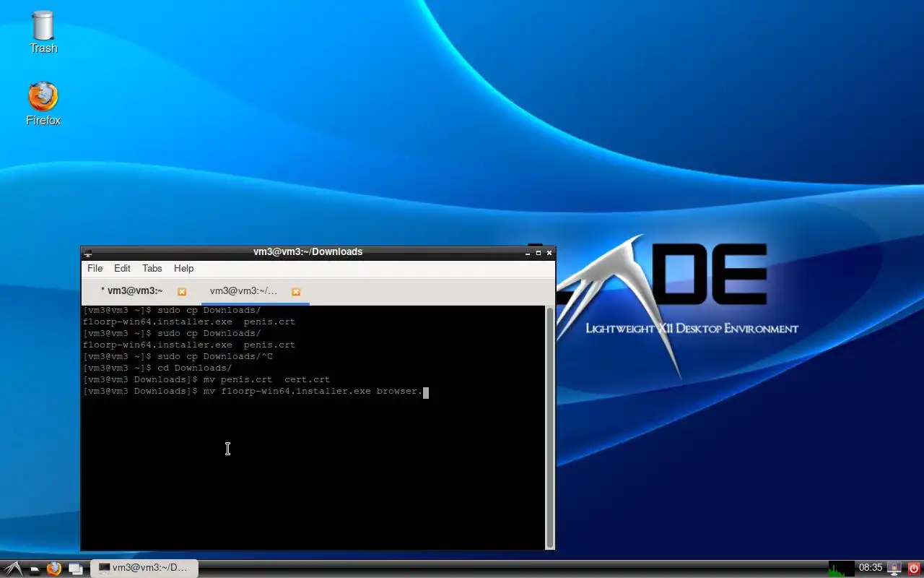924x578 pixels.
Task: Click the current 'mv floorp-win64.installer.exe browser.' line
Action: coord(256,392)
